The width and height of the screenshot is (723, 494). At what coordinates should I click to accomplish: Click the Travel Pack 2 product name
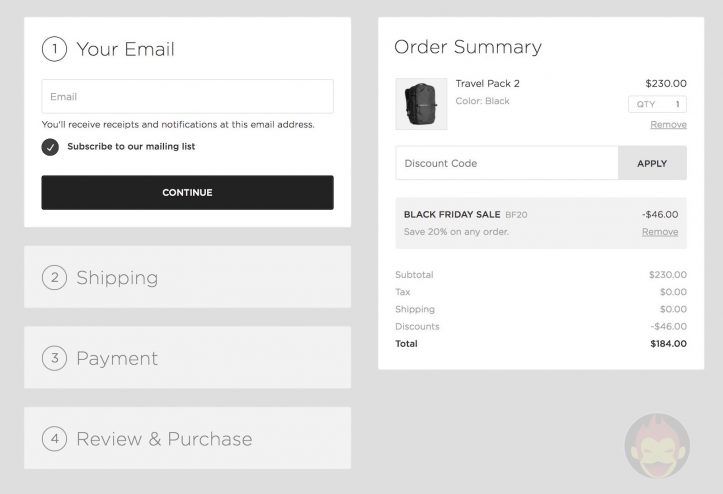[x=487, y=83]
